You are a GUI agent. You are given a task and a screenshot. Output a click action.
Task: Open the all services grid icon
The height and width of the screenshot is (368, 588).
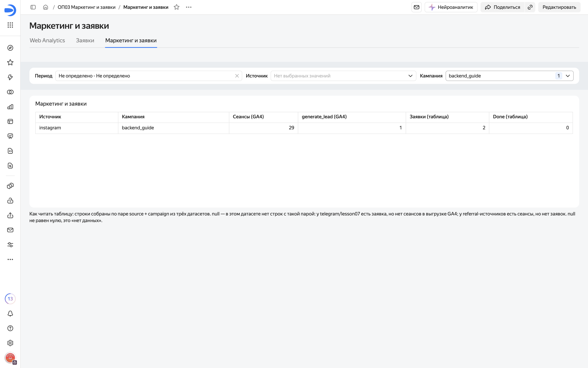coord(10,25)
